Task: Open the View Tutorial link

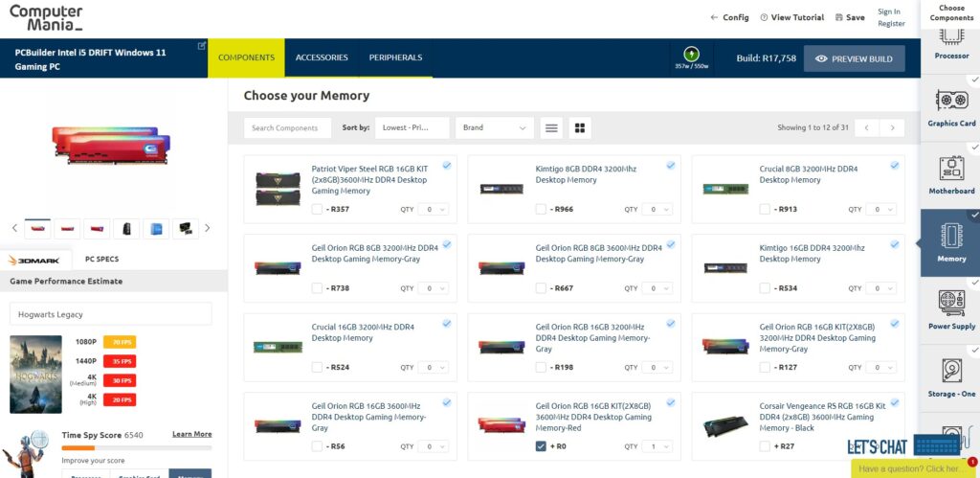Action: pyautogui.click(x=791, y=17)
